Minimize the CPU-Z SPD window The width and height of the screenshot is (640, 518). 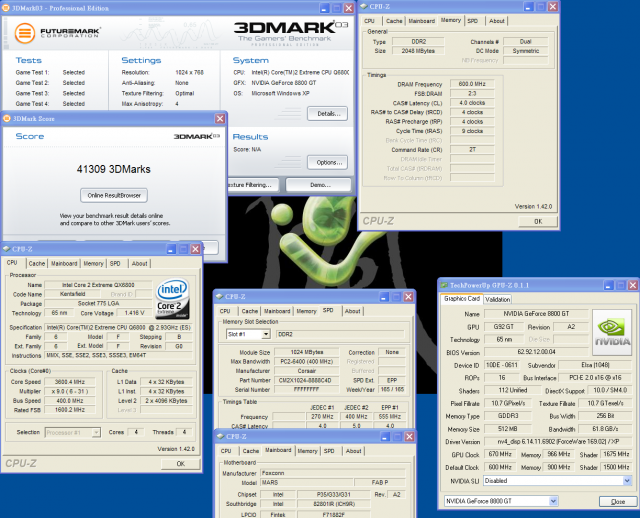(x=384, y=297)
